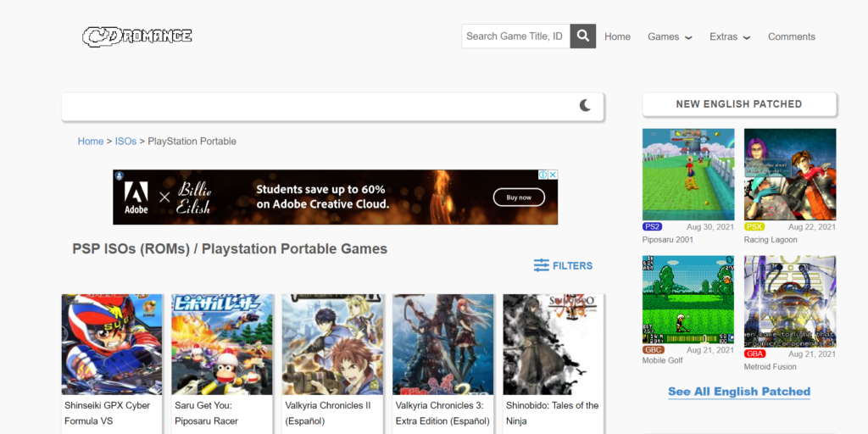Expand the Games dropdown menu
This screenshot has height=434, width=868.
point(670,36)
